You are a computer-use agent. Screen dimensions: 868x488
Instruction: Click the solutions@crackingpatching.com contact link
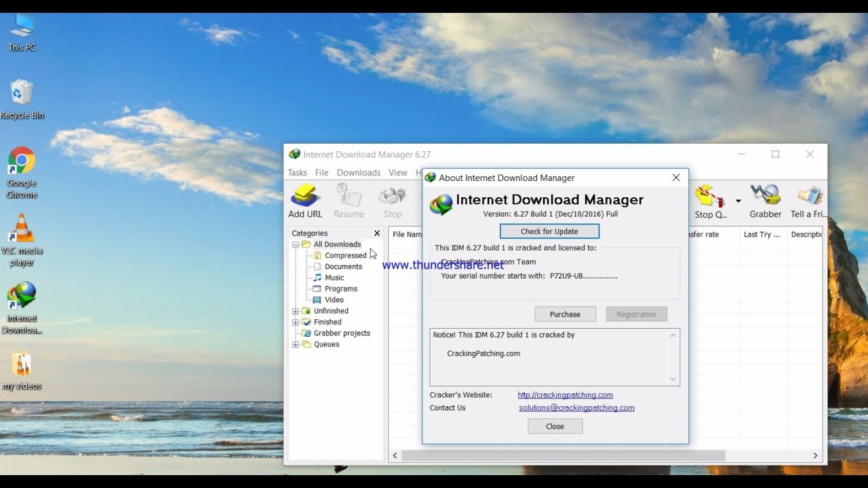(576, 408)
